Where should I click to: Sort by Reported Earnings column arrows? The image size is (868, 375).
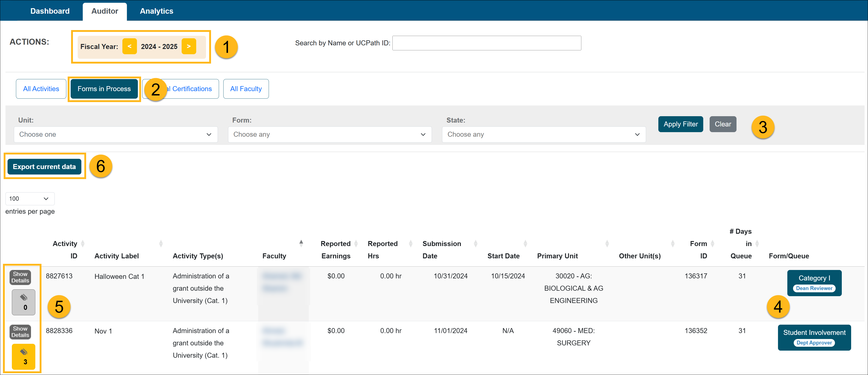tap(356, 244)
